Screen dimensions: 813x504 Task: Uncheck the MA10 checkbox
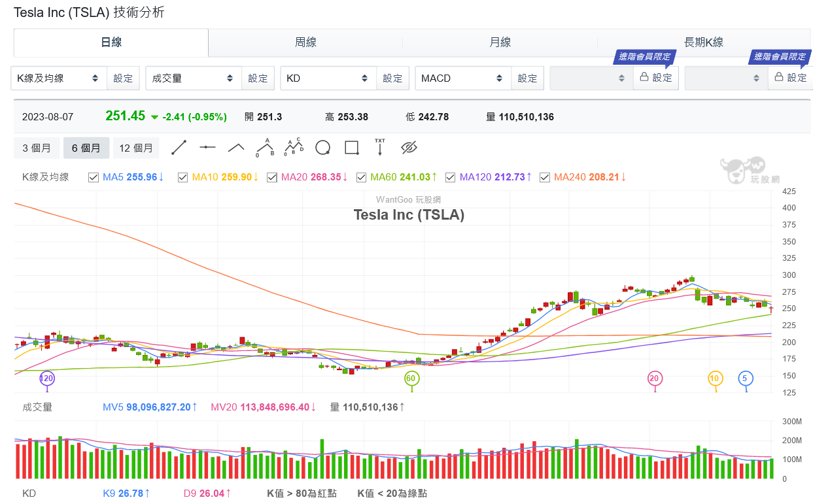click(182, 177)
